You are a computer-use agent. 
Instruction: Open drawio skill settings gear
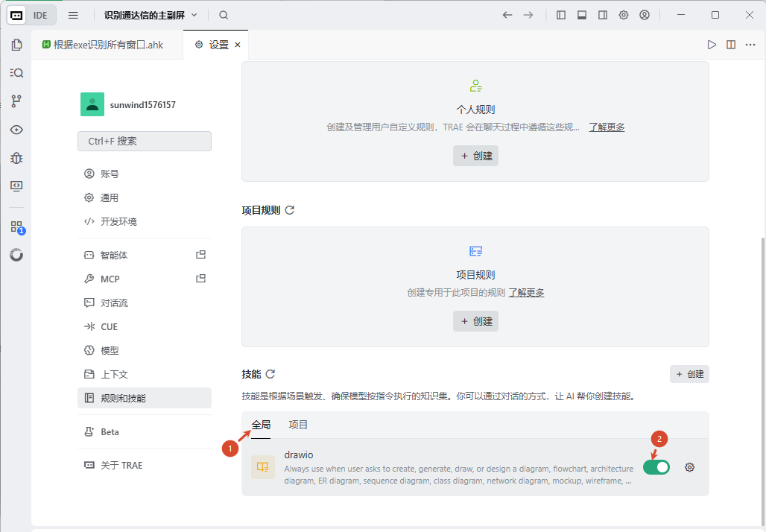click(689, 467)
